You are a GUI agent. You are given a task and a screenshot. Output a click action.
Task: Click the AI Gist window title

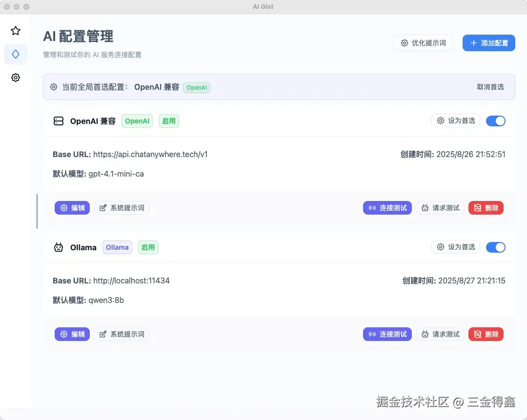(263, 7)
